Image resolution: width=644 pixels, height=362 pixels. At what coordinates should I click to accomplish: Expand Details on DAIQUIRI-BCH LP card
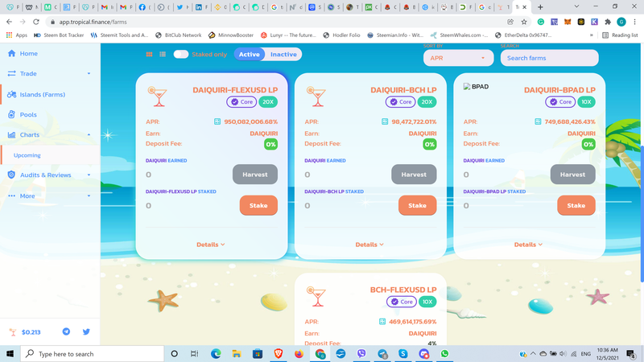(x=369, y=245)
